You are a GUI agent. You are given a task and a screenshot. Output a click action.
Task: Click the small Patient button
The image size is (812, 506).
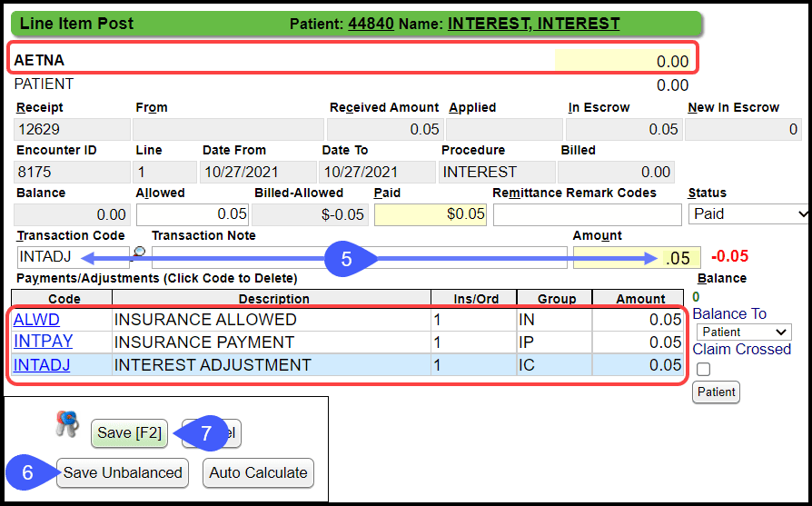[x=716, y=392]
